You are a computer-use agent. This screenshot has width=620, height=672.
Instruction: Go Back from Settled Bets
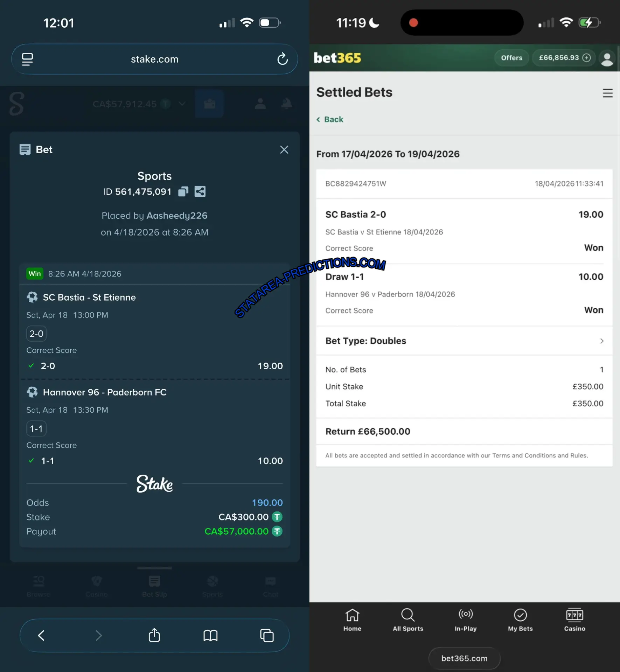pos(330,119)
